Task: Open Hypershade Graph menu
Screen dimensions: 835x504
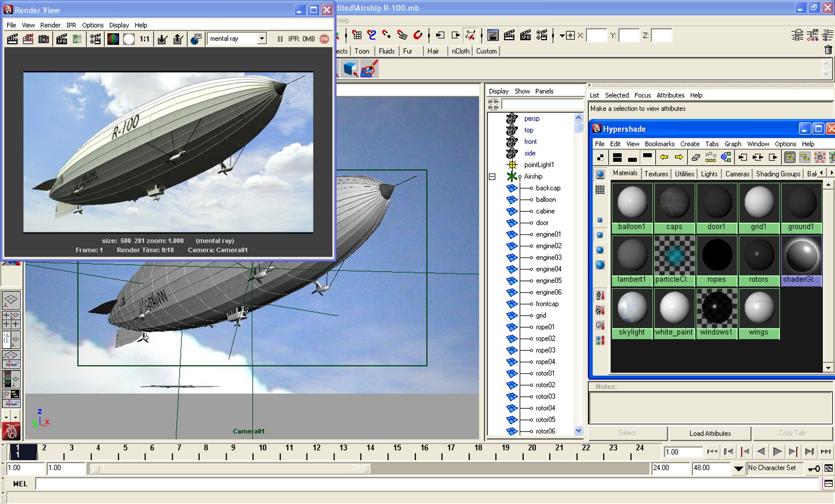Action: click(733, 144)
